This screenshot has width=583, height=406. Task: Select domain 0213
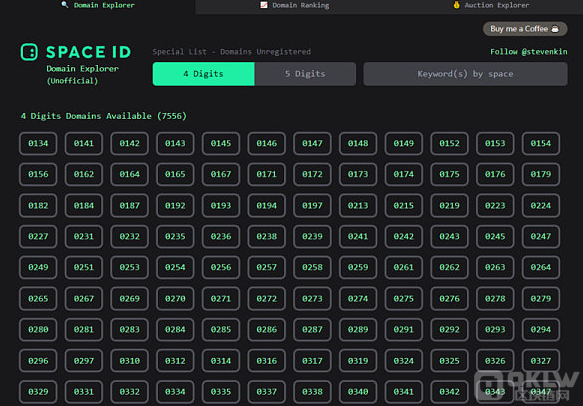[x=358, y=206]
